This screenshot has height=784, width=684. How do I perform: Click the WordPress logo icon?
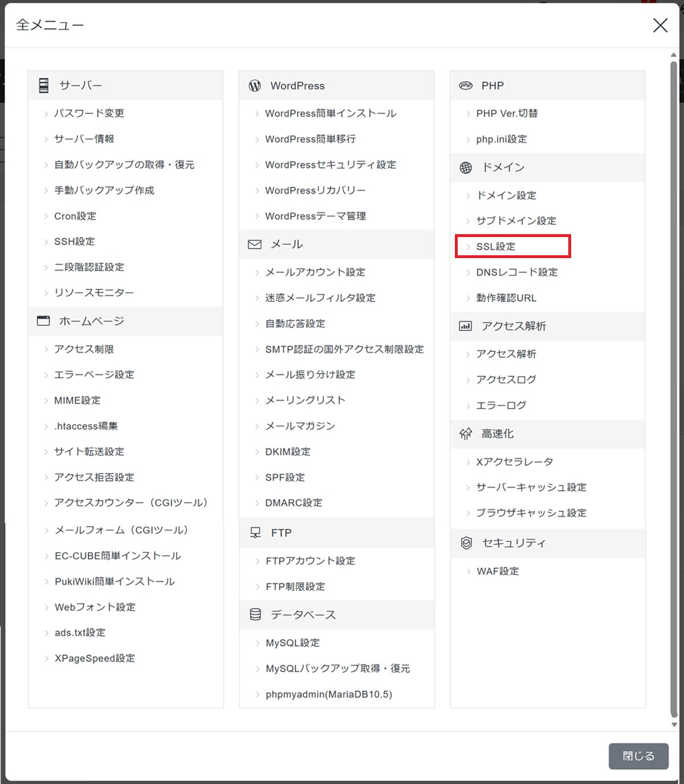click(255, 85)
